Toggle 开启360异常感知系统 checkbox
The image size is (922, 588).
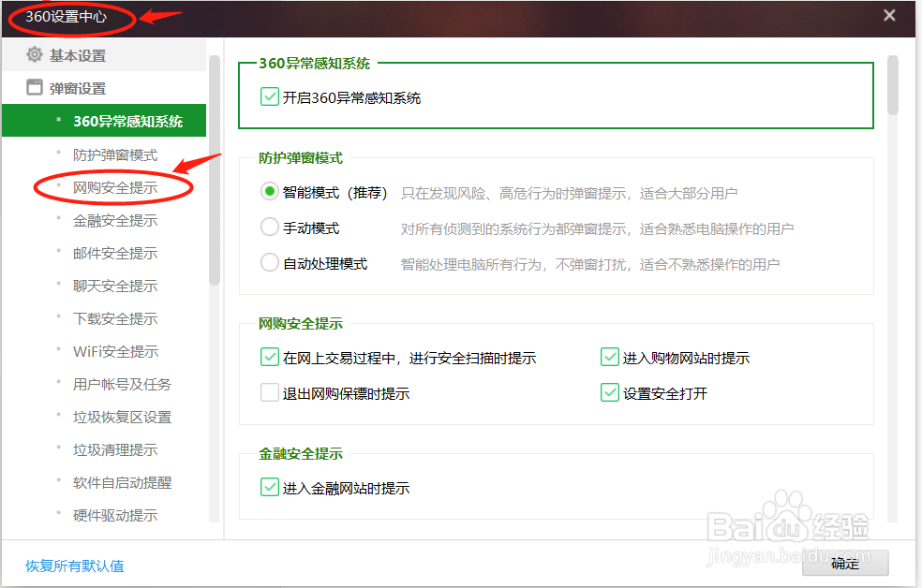269,97
